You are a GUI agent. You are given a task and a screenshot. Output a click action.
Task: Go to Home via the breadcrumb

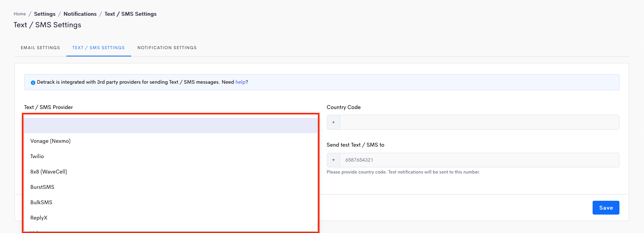click(20, 14)
